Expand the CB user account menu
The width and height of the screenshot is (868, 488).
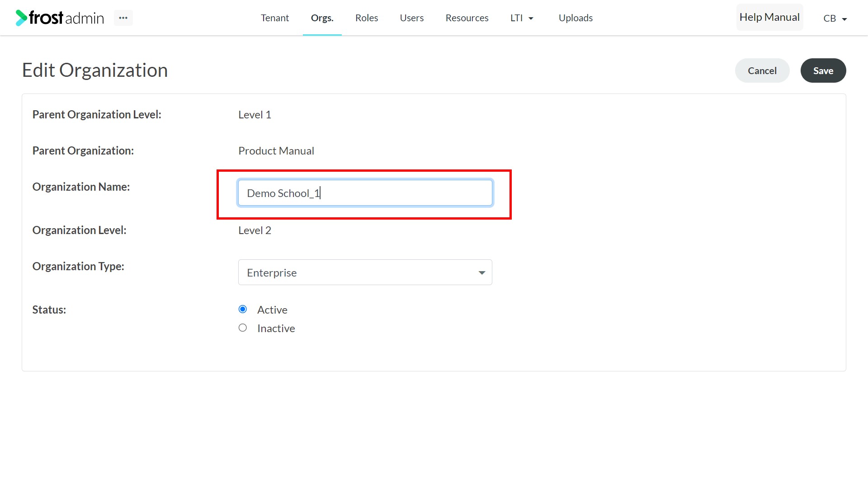(835, 19)
